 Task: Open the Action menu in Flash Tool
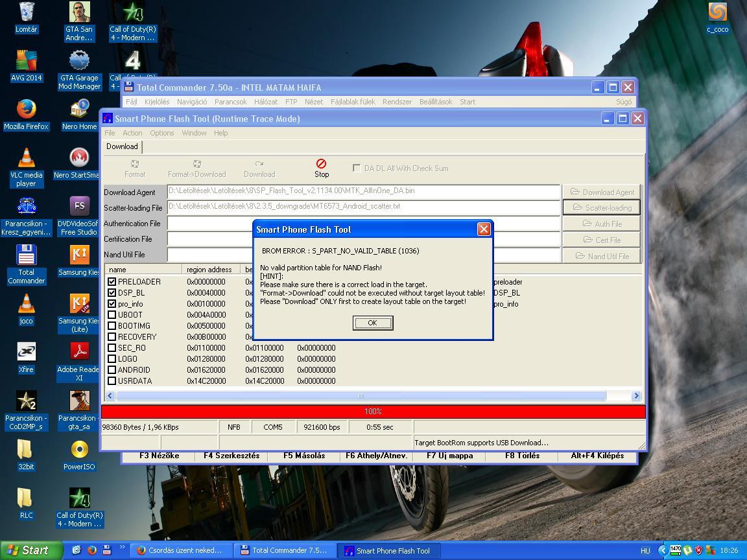(132, 133)
